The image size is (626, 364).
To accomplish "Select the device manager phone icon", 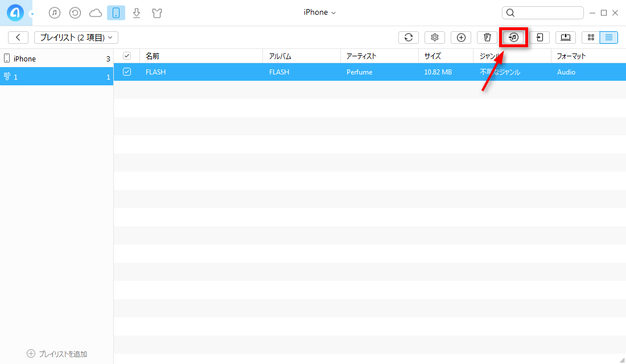I will [x=116, y=13].
